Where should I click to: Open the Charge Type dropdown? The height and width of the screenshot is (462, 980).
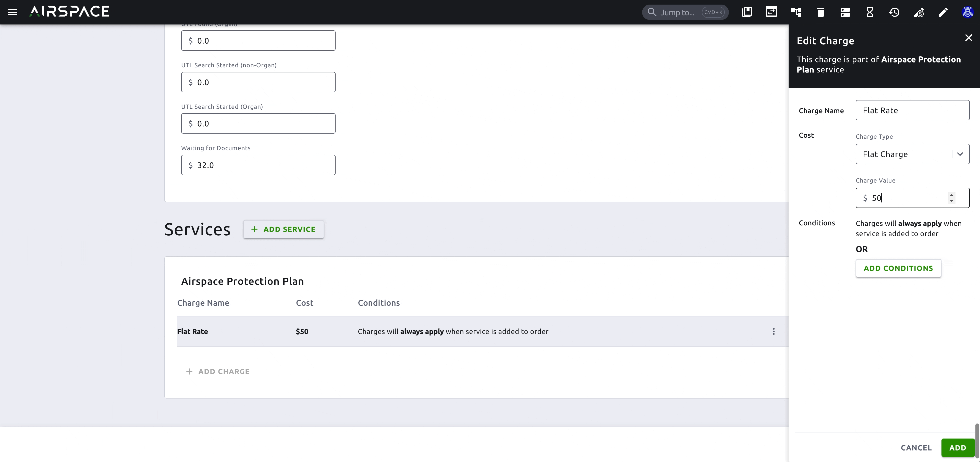click(x=912, y=154)
